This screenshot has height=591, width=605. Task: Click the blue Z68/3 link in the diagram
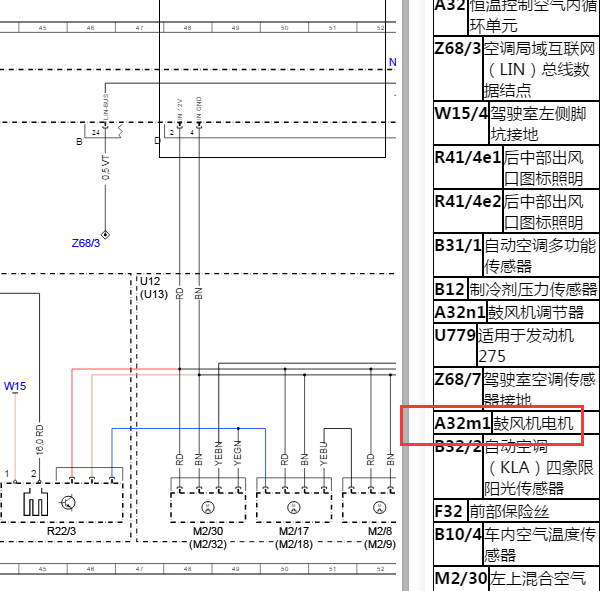click(x=86, y=243)
